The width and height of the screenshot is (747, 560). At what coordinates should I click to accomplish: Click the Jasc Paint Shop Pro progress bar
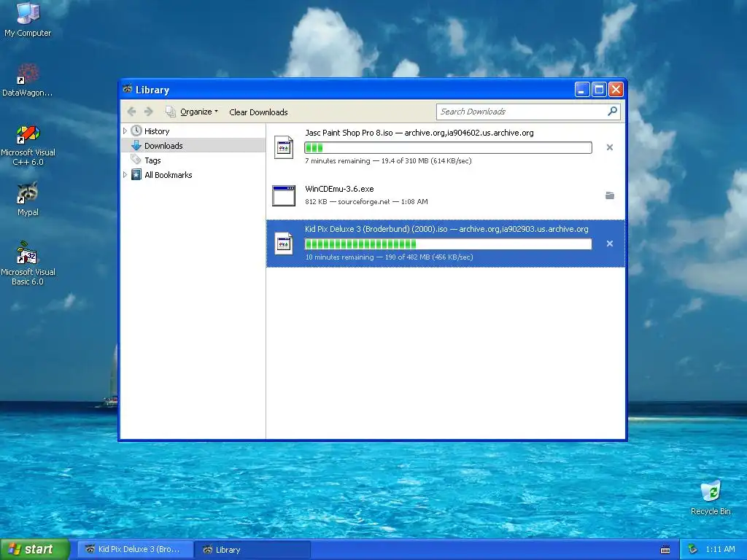coord(448,147)
